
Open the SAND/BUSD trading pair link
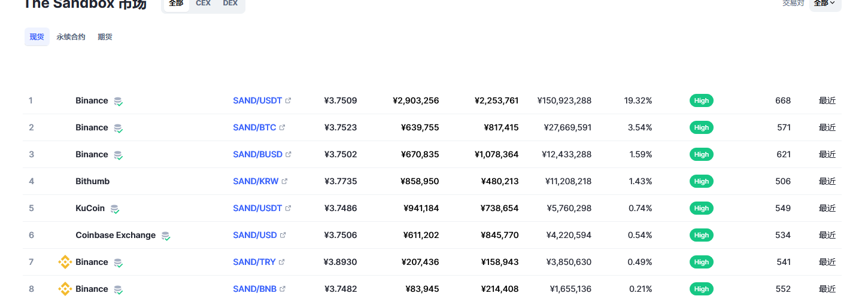(x=257, y=154)
